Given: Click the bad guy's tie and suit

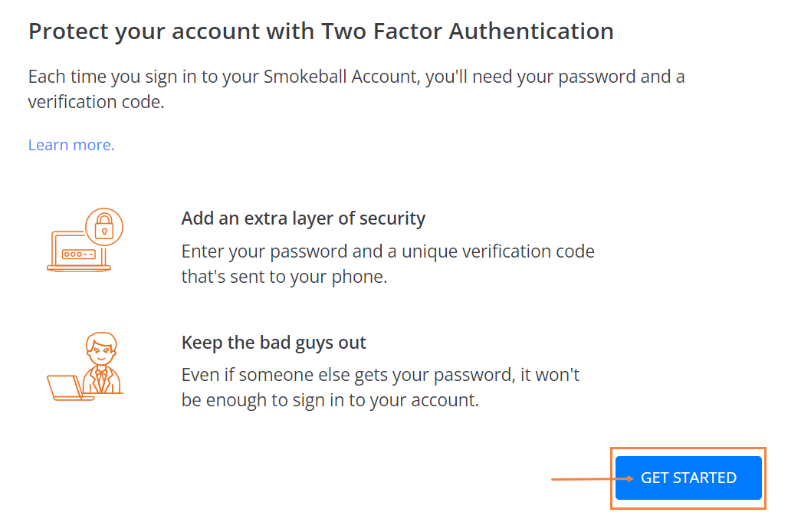Looking at the screenshot, I should (102, 379).
